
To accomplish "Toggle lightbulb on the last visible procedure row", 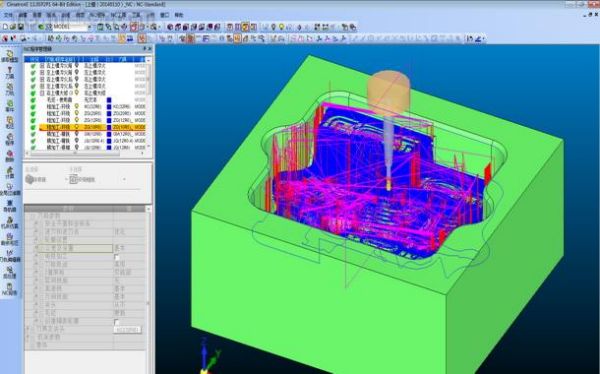I will (77, 147).
